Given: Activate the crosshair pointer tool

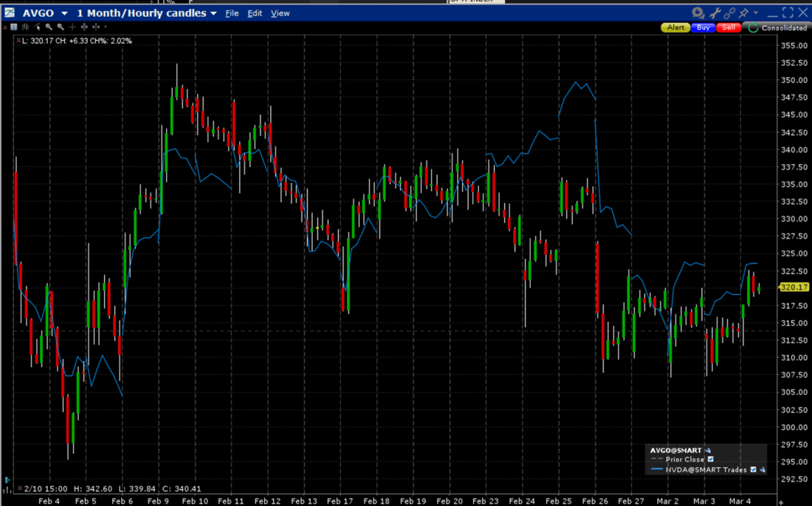Looking at the screenshot, I should [x=72, y=27].
